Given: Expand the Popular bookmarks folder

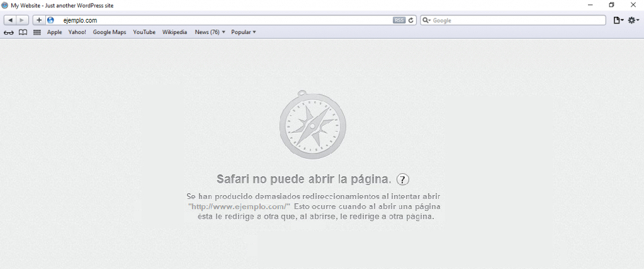Looking at the screenshot, I should click(x=244, y=32).
